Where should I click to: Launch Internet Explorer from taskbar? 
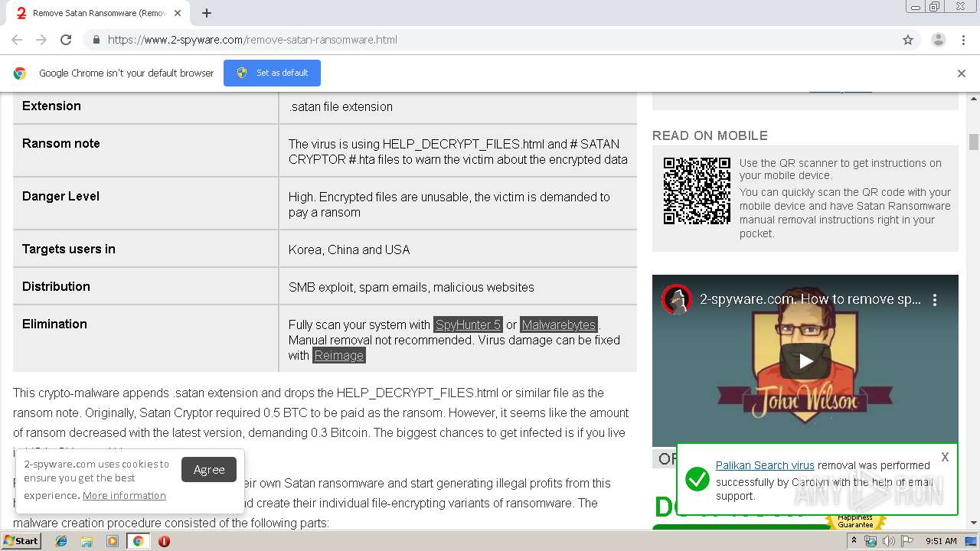pyautogui.click(x=61, y=541)
